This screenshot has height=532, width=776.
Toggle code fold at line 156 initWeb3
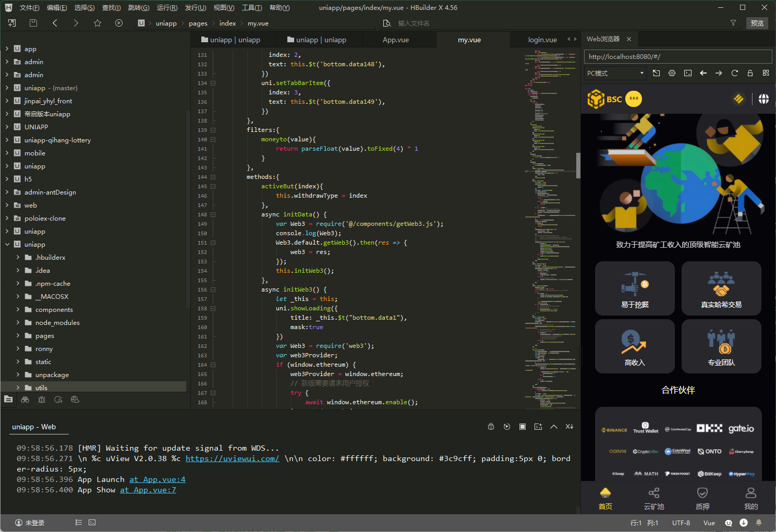coord(213,289)
